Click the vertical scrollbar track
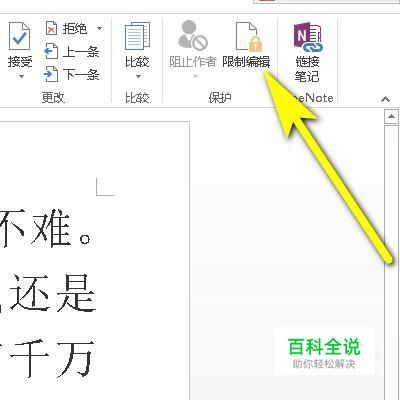Image resolution: width=400 pixels, height=400 pixels. (x=391, y=262)
